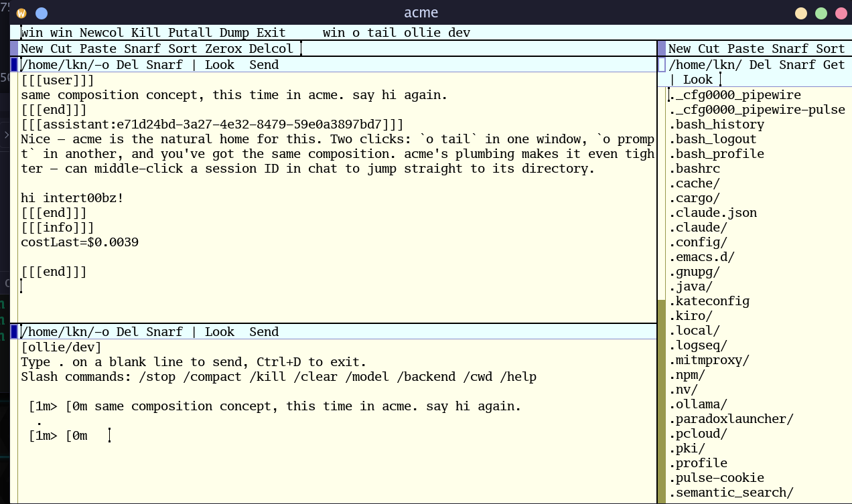This screenshot has height=504, width=852.
Task: Open .bash_history in directory listing
Action: (x=716, y=124)
